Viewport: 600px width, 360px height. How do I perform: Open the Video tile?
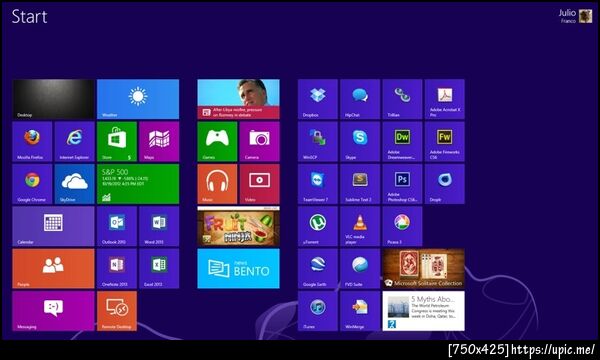click(259, 184)
